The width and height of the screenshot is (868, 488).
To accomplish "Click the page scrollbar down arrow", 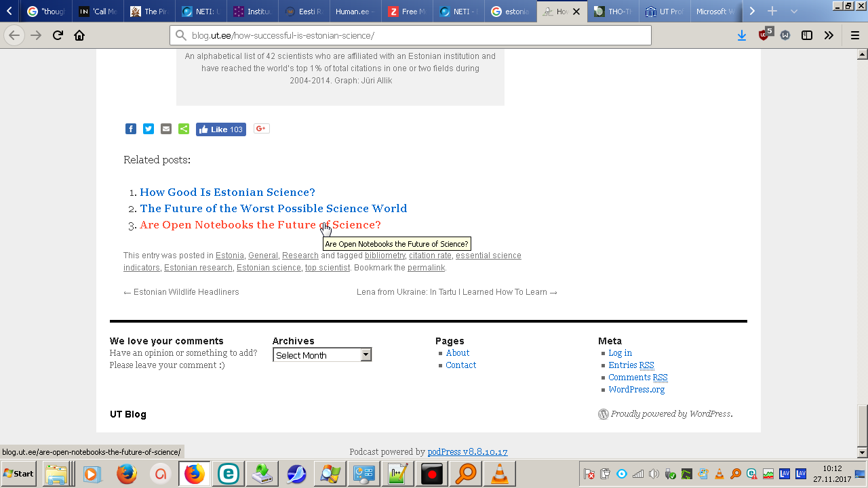I will tap(863, 452).
